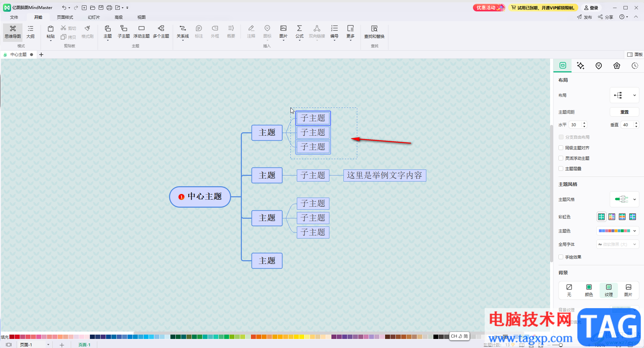This screenshot has width=644, height=348.
Task: Select image background (图片) option
Action: [628, 290]
